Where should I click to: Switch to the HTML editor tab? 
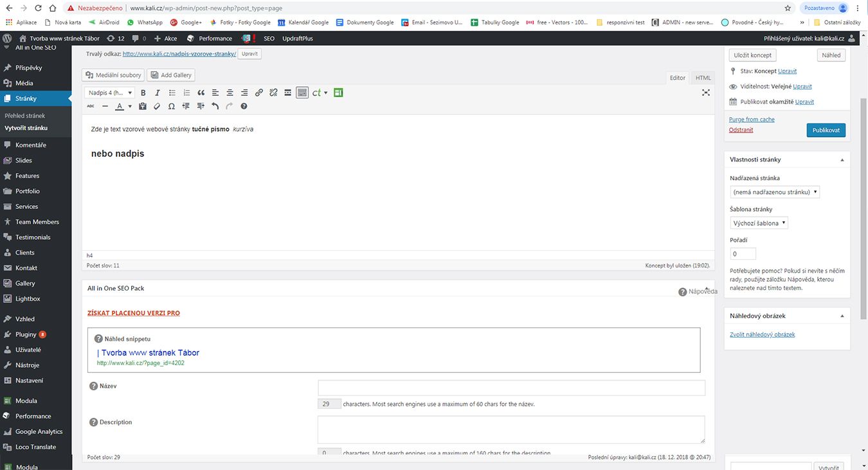pos(703,78)
